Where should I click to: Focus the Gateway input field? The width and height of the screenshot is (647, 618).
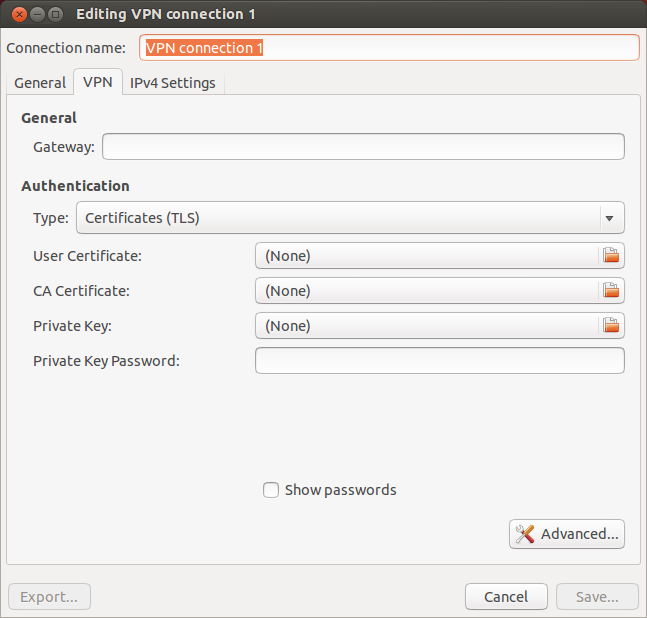[x=363, y=146]
